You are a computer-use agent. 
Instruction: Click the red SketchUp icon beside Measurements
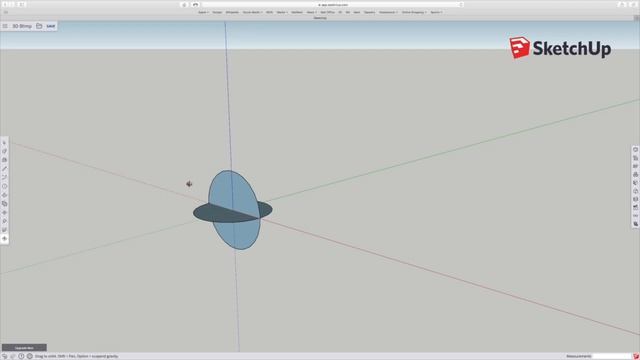(636, 356)
